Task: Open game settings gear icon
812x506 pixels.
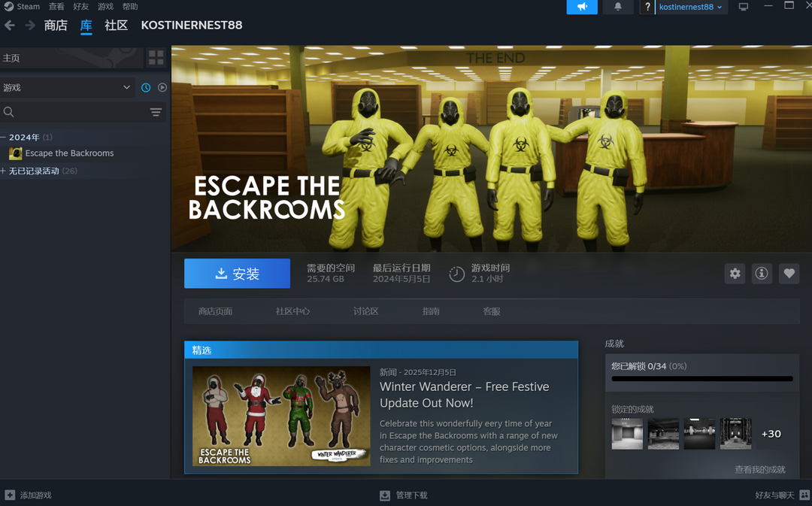Action: (735, 274)
